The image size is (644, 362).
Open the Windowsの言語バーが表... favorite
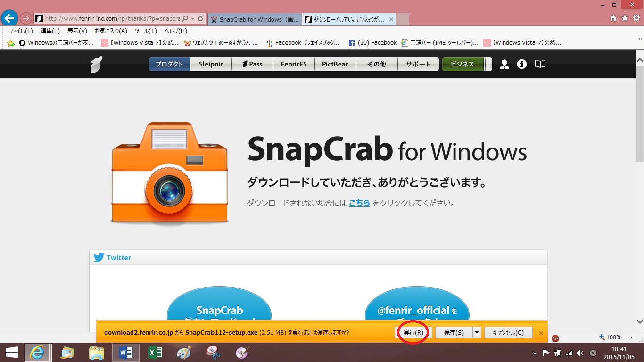click(x=57, y=43)
